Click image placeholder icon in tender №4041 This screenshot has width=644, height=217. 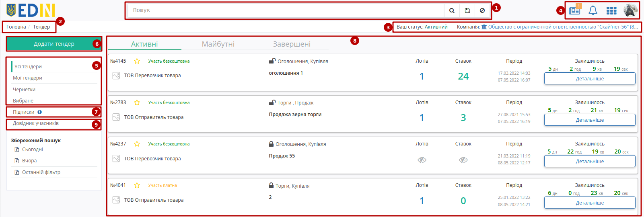click(116, 200)
